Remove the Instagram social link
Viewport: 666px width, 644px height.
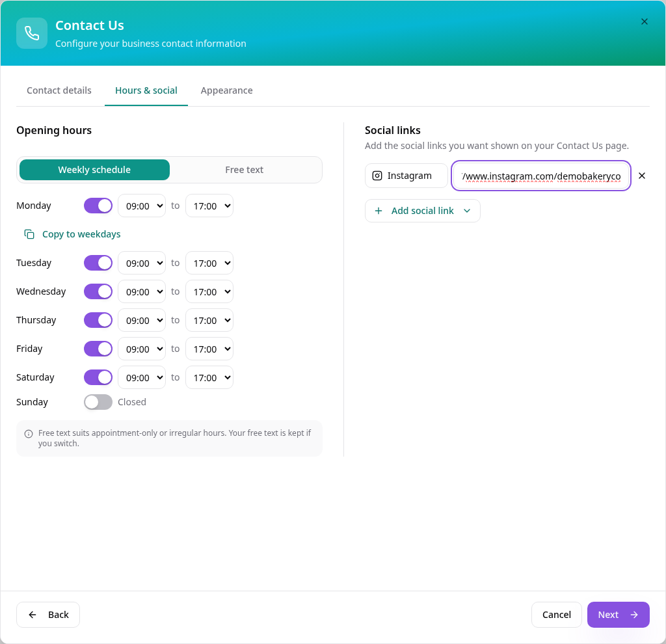(x=642, y=176)
